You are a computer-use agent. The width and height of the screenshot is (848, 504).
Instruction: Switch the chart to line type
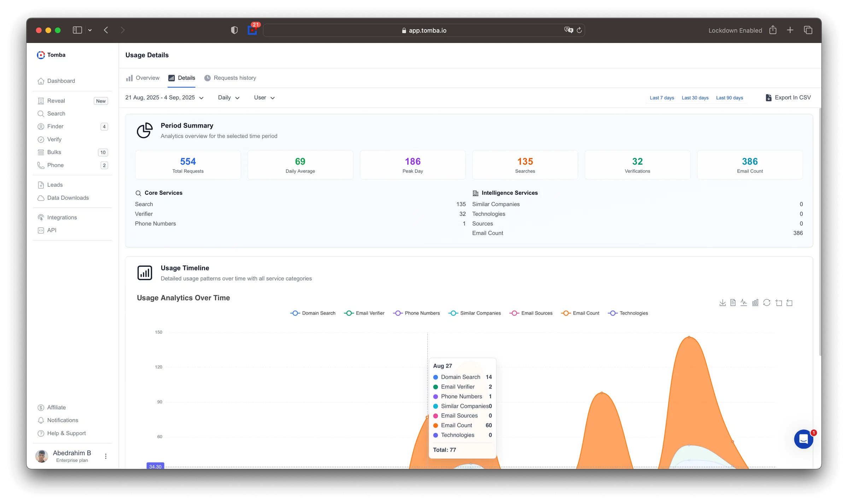pyautogui.click(x=744, y=303)
